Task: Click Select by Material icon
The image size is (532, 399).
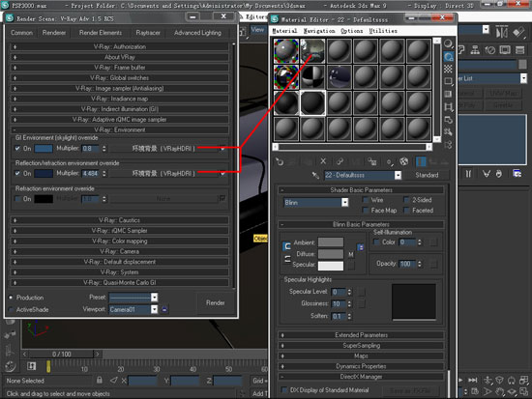Action: pyautogui.click(x=448, y=132)
